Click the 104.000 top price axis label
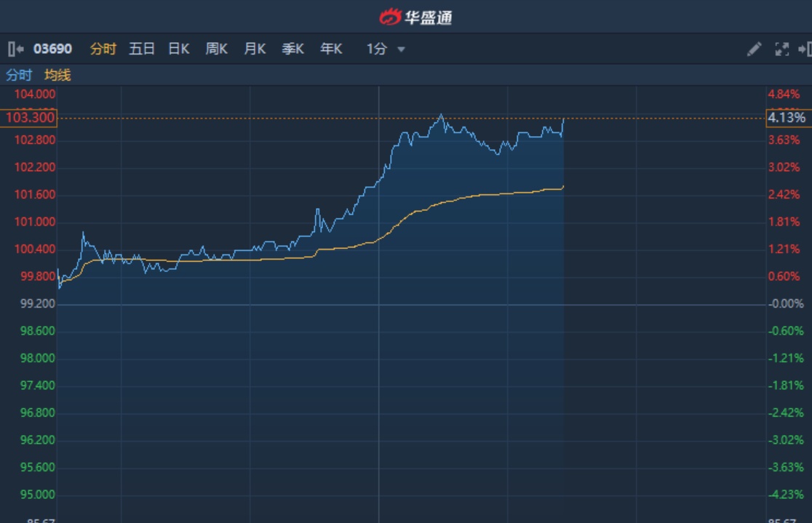This screenshot has height=523, width=812. 35,94
